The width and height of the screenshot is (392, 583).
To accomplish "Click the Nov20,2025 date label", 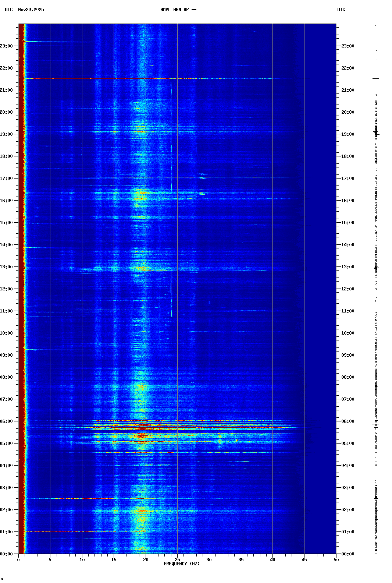I will tap(31, 10).
